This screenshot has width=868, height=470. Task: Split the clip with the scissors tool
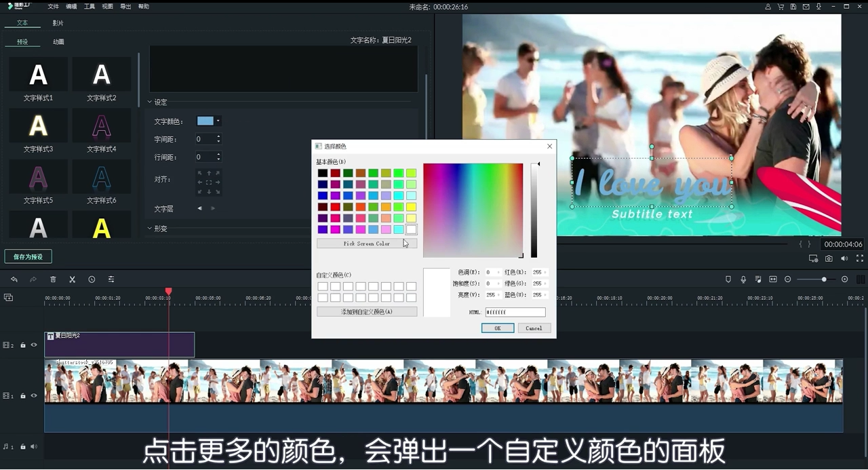[x=71, y=279]
